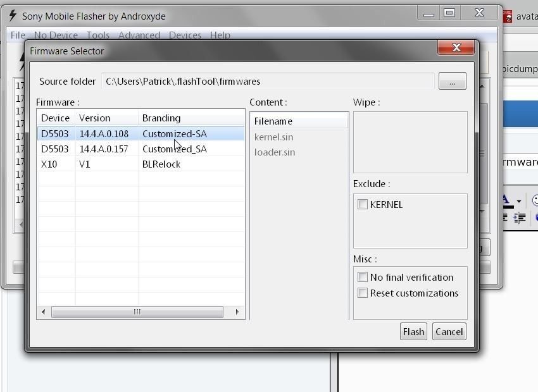Cancel the Firmware Selector dialog
The width and height of the screenshot is (538, 392).
449,331
